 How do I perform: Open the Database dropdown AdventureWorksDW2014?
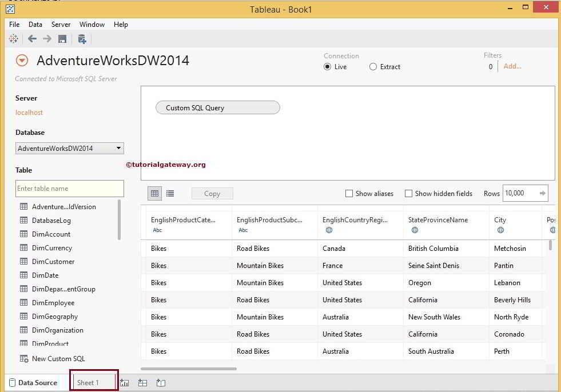point(70,149)
